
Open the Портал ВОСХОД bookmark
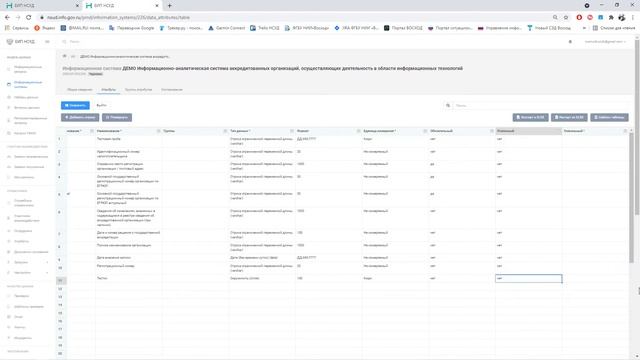[403, 28]
